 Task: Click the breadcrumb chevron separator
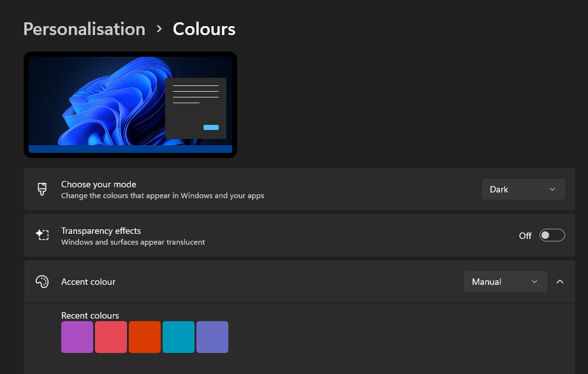coord(159,29)
